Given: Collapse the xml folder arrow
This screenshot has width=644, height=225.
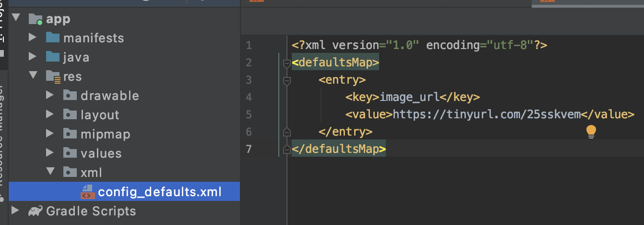Looking at the screenshot, I should pos(49,172).
